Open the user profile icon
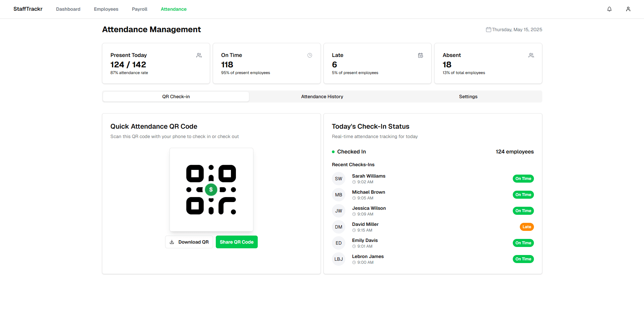The image size is (644, 318). (x=628, y=9)
